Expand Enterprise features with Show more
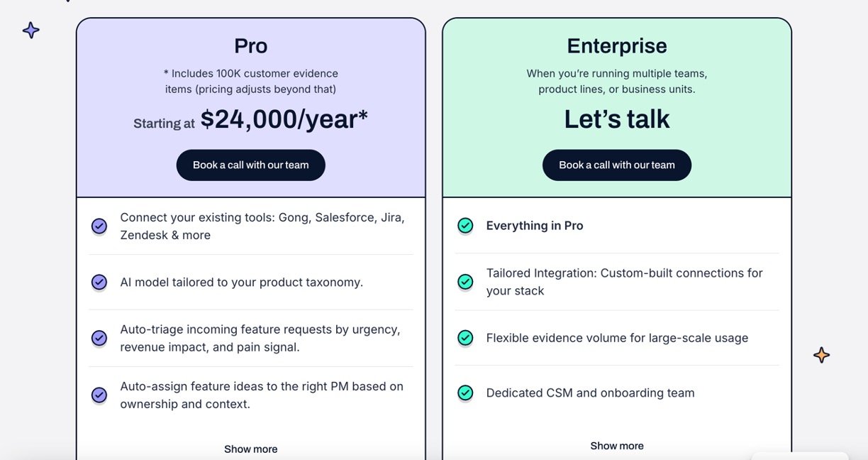 tap(617, 446)
